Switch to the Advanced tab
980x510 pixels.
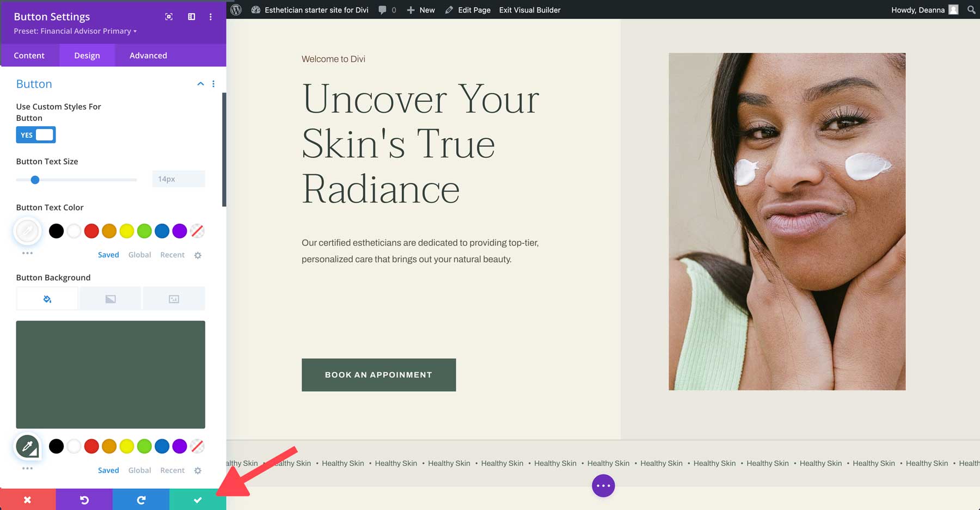148,55
